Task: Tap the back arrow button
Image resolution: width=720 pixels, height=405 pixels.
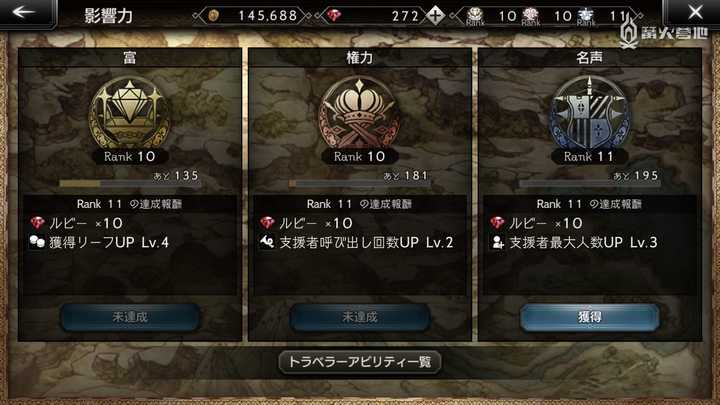Action: (27, 12)
